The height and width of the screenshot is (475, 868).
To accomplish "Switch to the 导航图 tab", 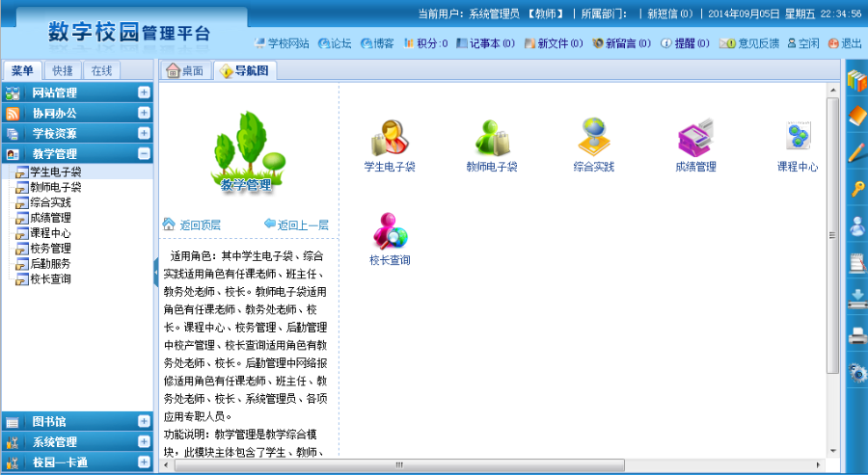I will (245, 70).
